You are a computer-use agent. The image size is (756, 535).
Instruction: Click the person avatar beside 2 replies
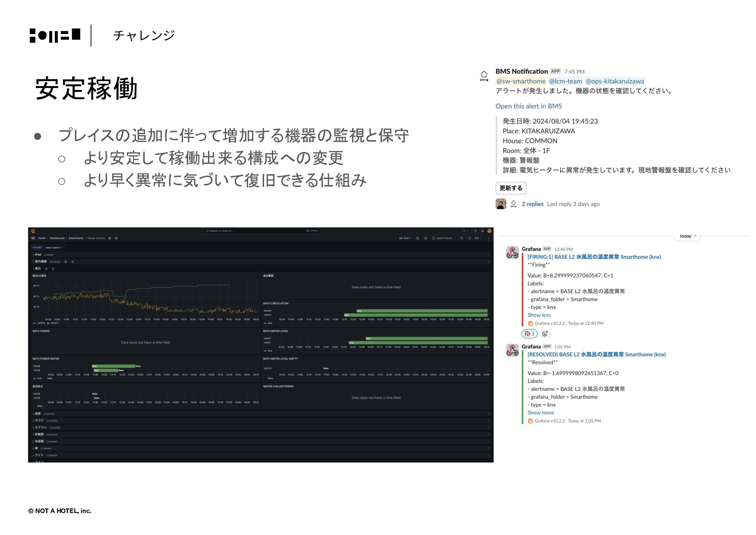(x=501, y=204)
